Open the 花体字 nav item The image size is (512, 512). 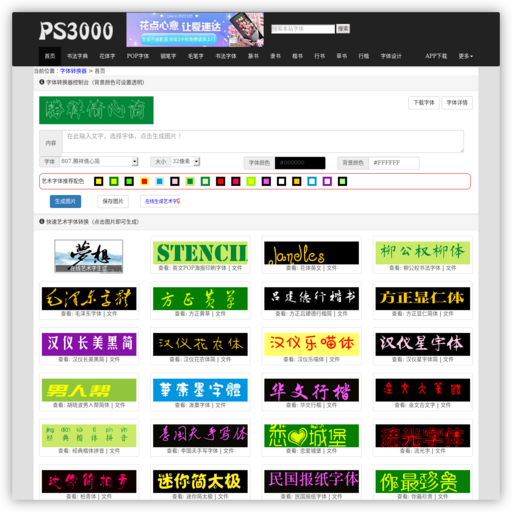coord(107,56)
